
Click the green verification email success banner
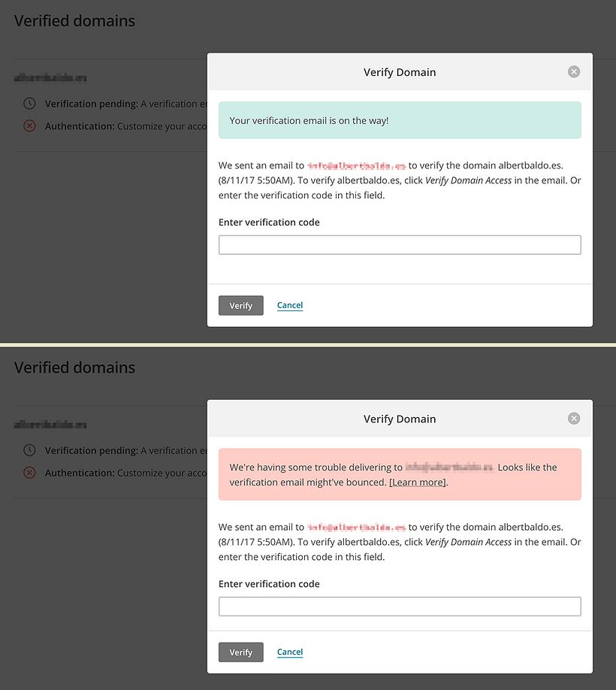coord(399,120)
